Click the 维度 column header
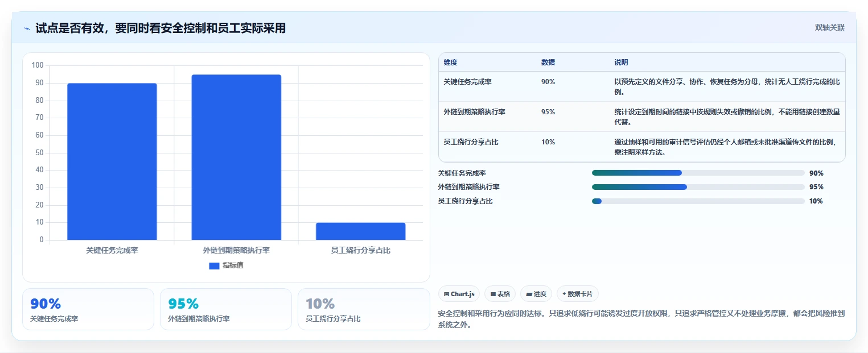The image size is (868, 353). pos(450,62)
